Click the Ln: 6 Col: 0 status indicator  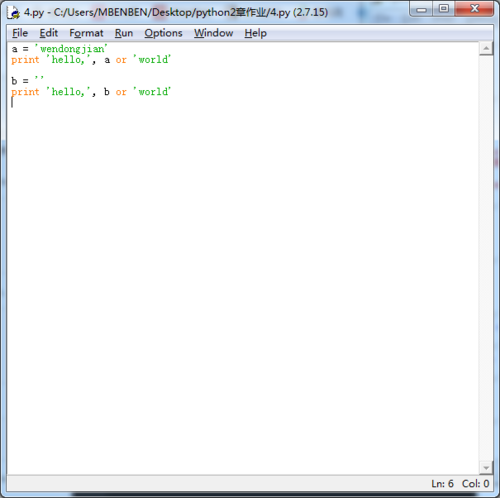coord(460,483)
